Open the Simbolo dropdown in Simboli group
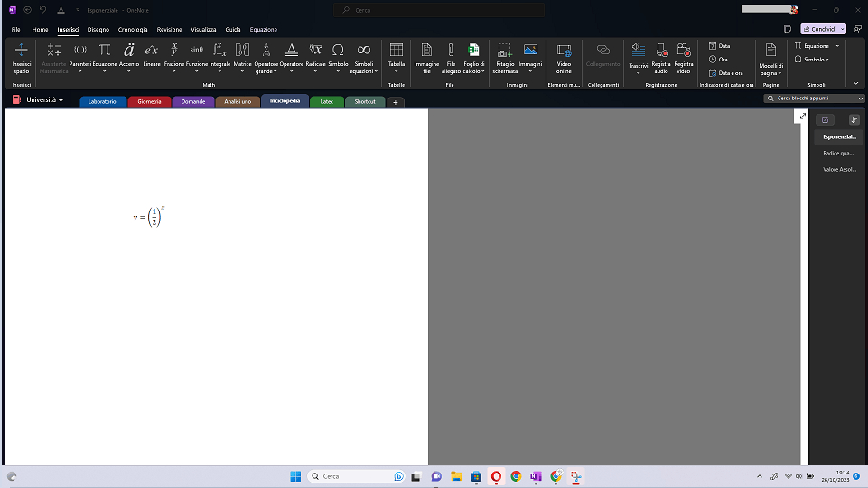The height and width of the screenshot is (488, 868). (x=811, y=60)
